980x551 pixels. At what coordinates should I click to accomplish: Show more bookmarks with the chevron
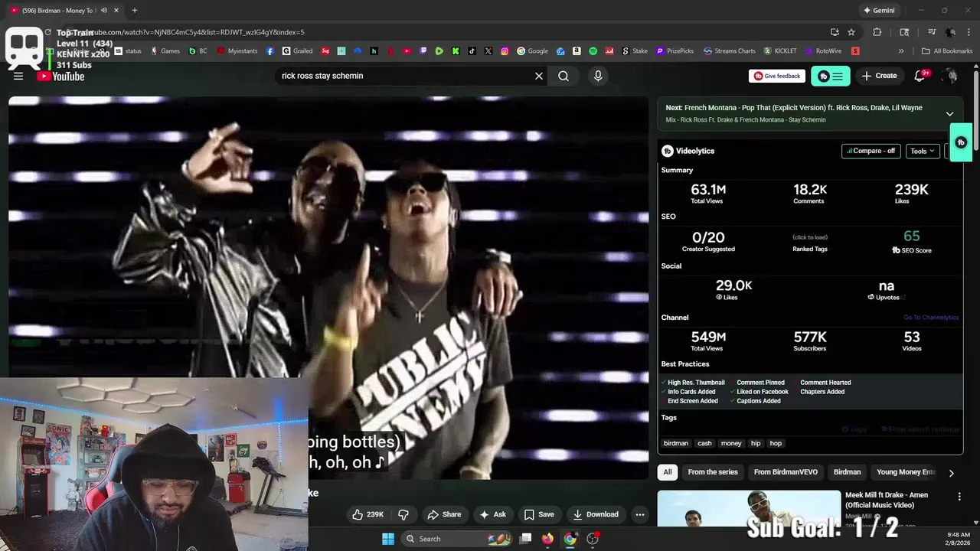click(x=901, y=51)
